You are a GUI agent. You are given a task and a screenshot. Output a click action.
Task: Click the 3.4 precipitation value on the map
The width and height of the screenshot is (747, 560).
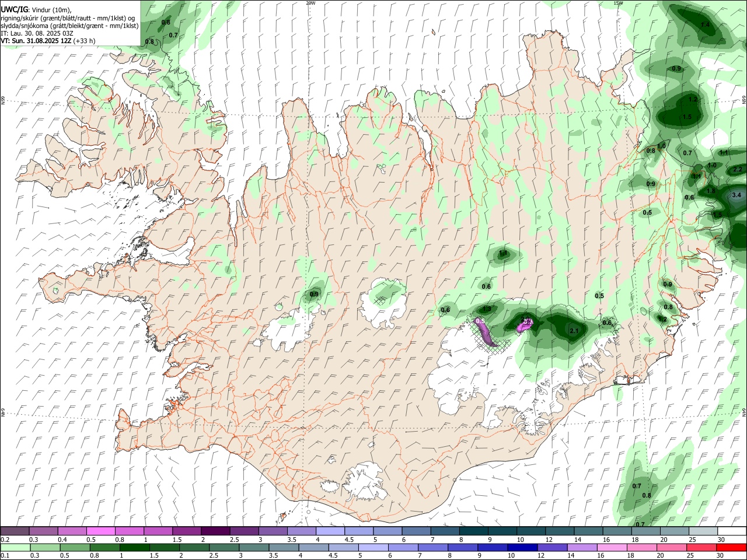point(736,195)
